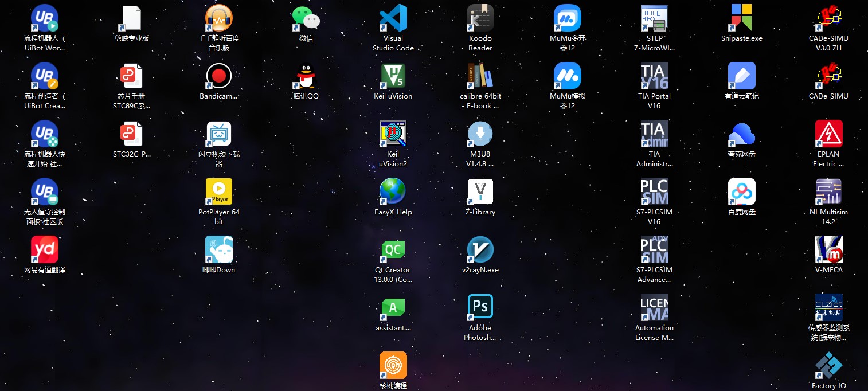Select the 核桃编程 orange icon

(393, 366)
